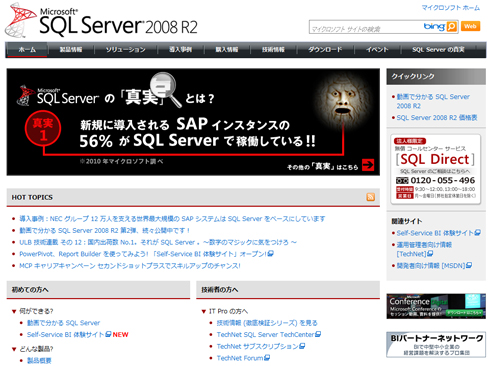
Task: Open the TechNet Forum link
Action: point(240,358)
